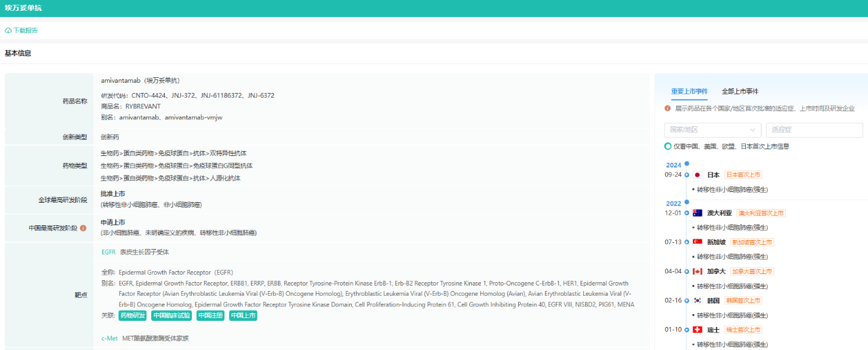Toggle 仅看中国、美国、欧盟、日本首次上市信息 option
Image resolution: width=868 pixels, height=350 pixels.
pos(668,147)
